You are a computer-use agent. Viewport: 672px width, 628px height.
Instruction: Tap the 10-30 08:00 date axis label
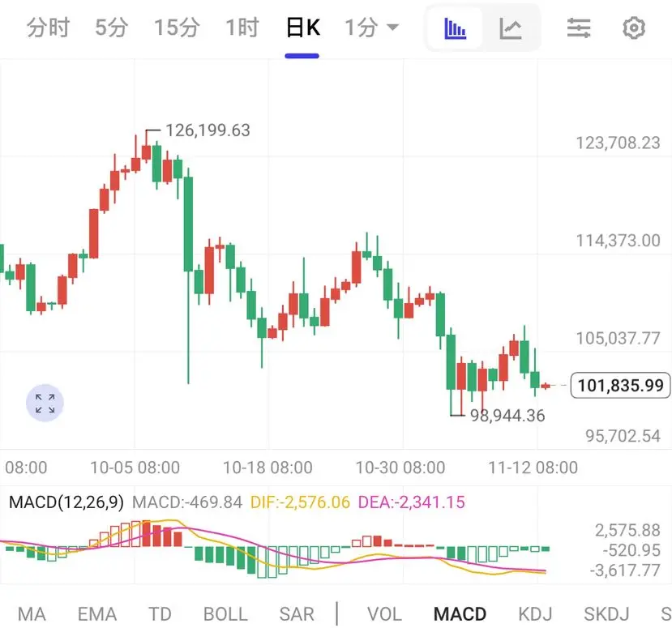pos(400,468)
